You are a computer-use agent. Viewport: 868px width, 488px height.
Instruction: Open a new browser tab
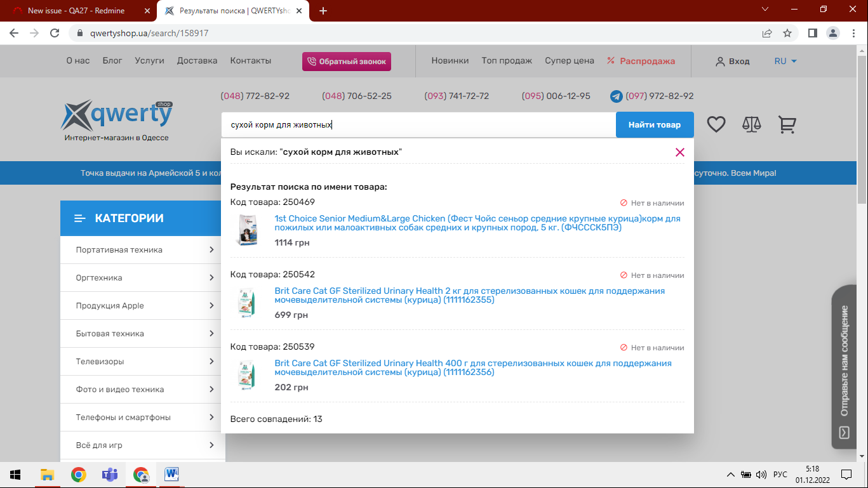[323, 11]
